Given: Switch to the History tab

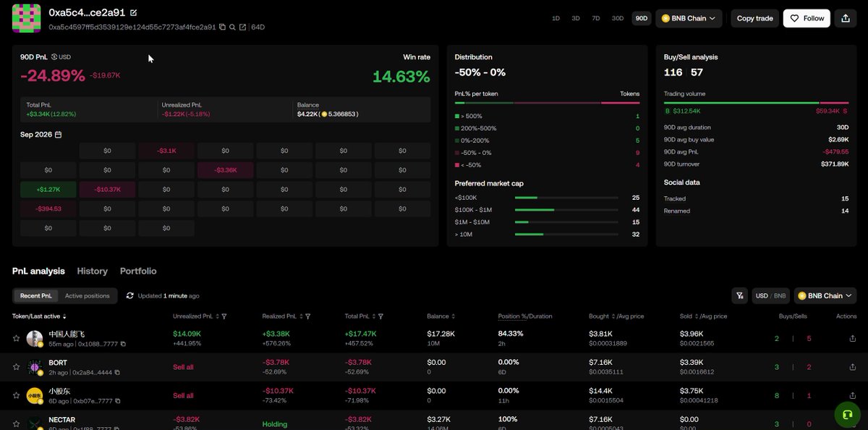Looking at the screenshot, I should [x=92, y=271].
